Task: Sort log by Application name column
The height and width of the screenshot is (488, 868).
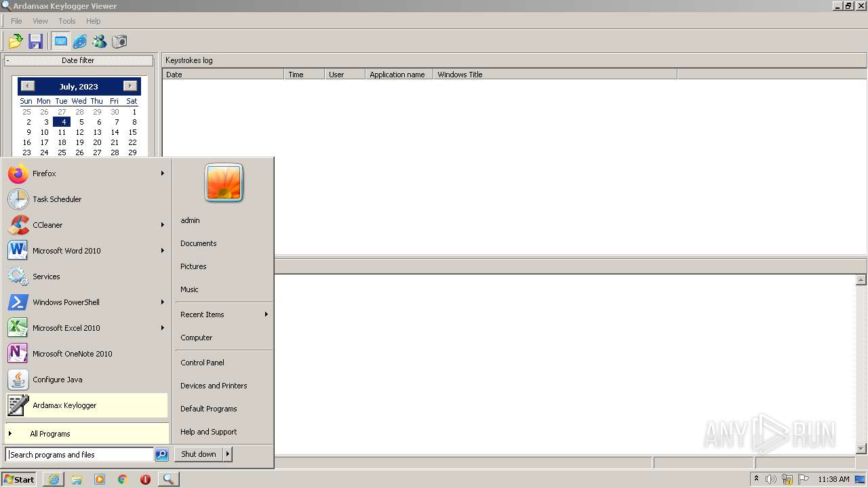Action: pos(399,75)
